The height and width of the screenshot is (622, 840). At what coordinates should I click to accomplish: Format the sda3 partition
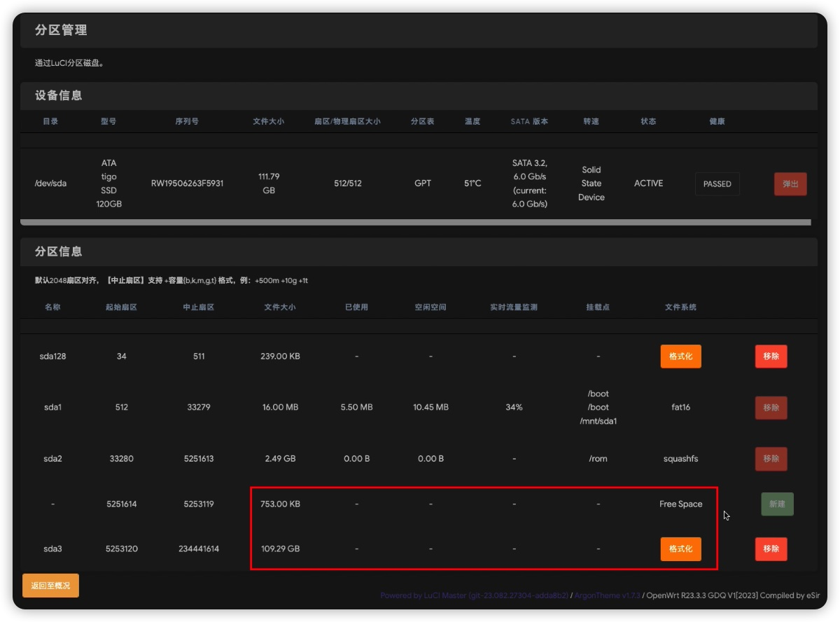[x=680, y=549]
